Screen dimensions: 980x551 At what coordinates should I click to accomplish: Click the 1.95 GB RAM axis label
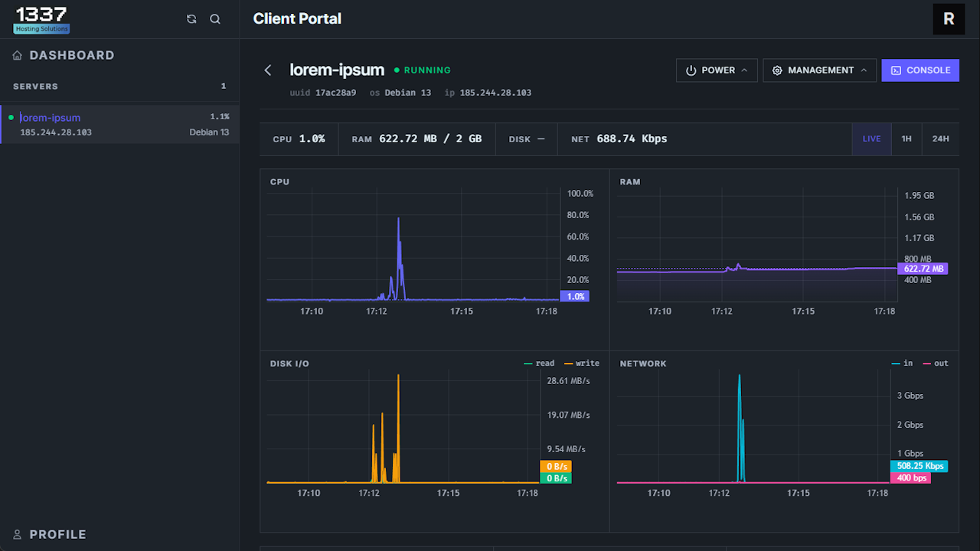pyautogui.click(x=920, y=196)
